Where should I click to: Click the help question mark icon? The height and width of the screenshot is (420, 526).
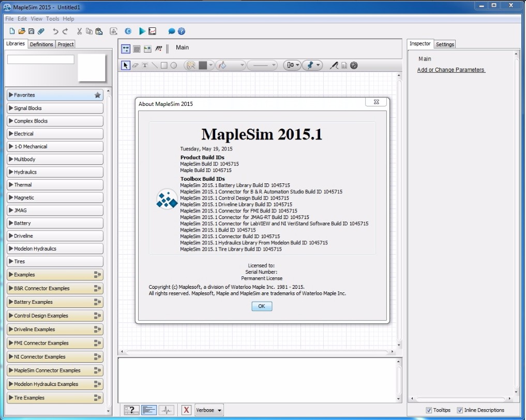(181, 32)
